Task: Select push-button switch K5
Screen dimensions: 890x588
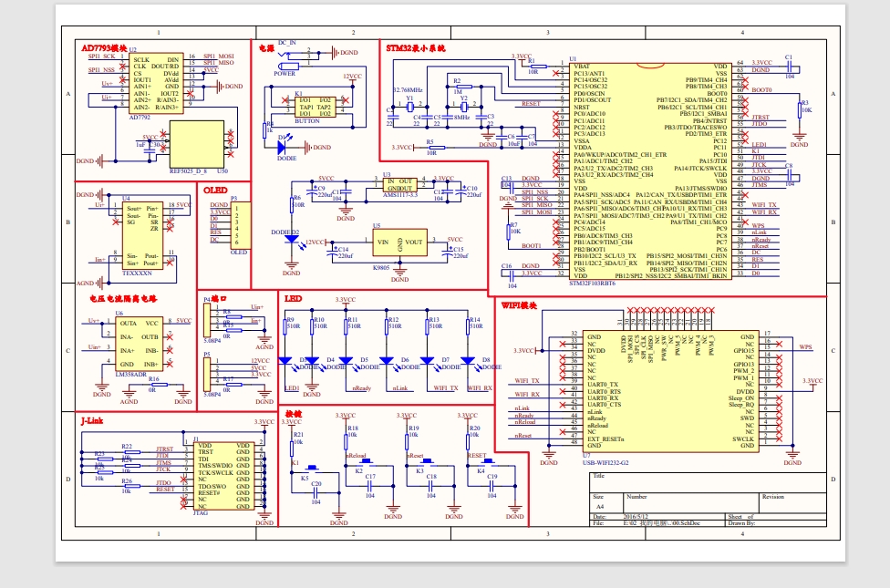Action: click(311, 470)
